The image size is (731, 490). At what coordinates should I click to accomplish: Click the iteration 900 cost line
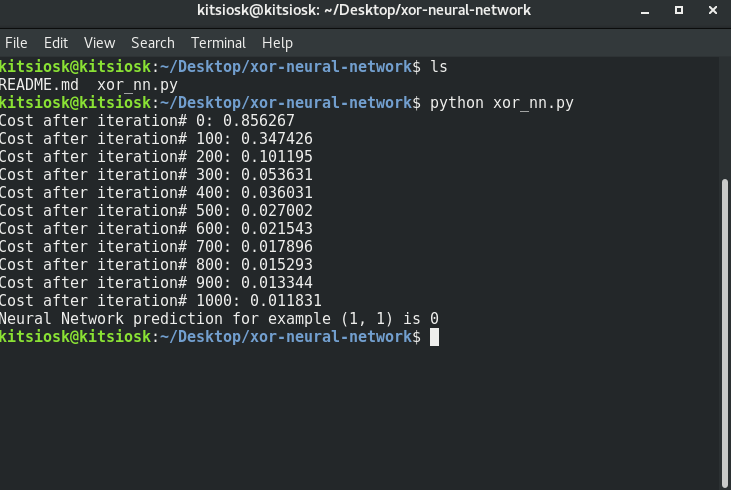(x=156, y=283)
